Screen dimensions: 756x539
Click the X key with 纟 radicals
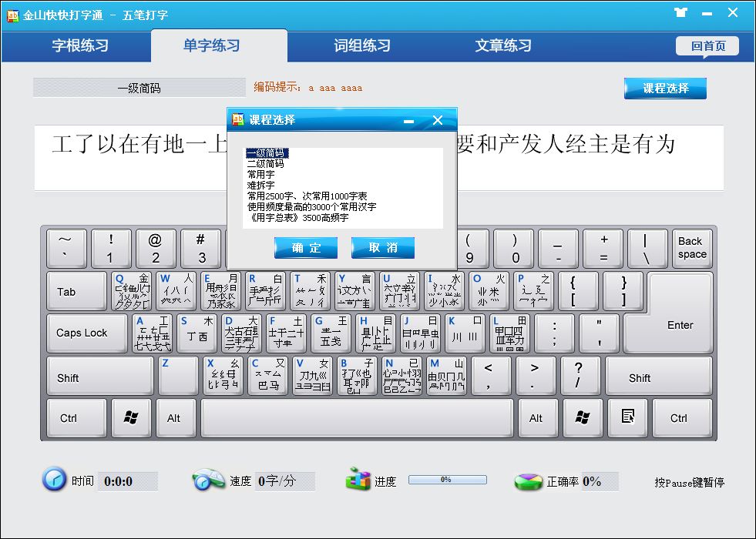(223, 375)
